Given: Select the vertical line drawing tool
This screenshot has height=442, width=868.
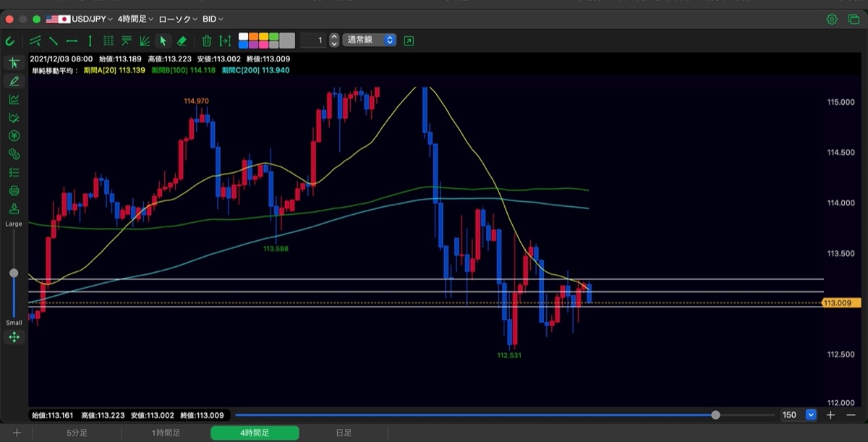Looking at the screenshot, I should [90, 41].
